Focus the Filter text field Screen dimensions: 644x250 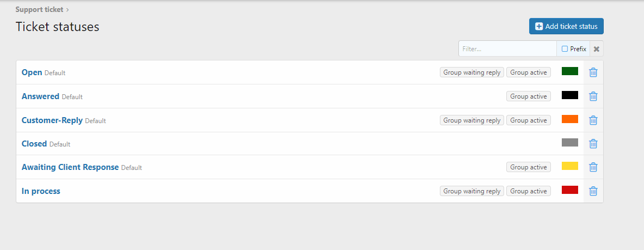pos(507,49)
